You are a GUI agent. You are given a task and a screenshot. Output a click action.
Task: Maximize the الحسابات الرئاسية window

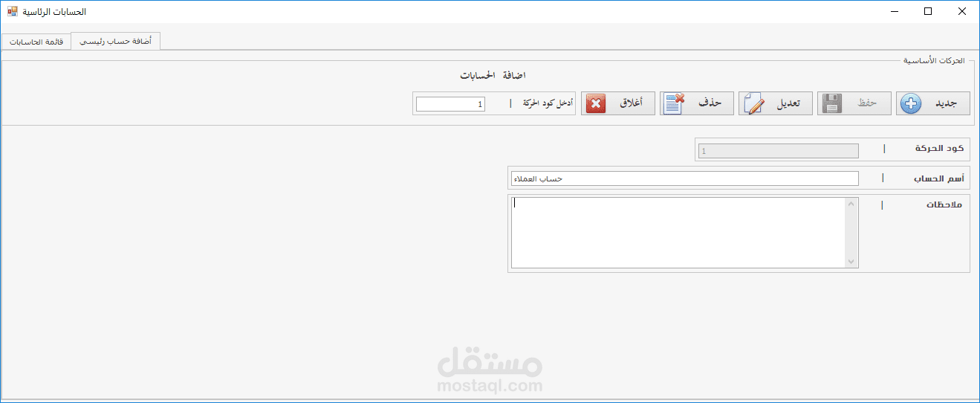[928, 11]
